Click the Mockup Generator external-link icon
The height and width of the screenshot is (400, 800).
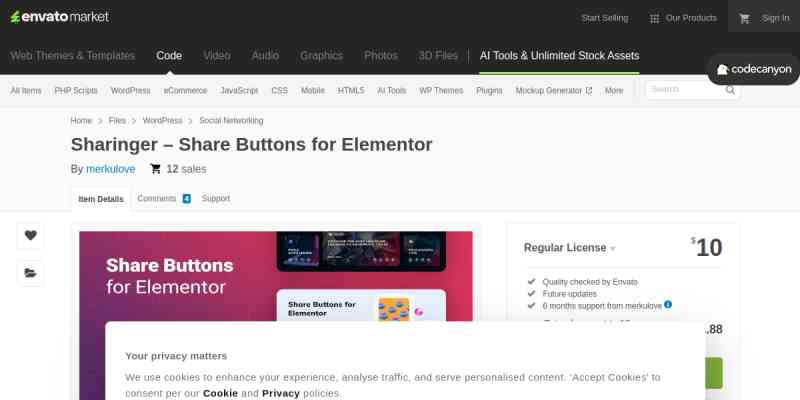pos(589,90)
